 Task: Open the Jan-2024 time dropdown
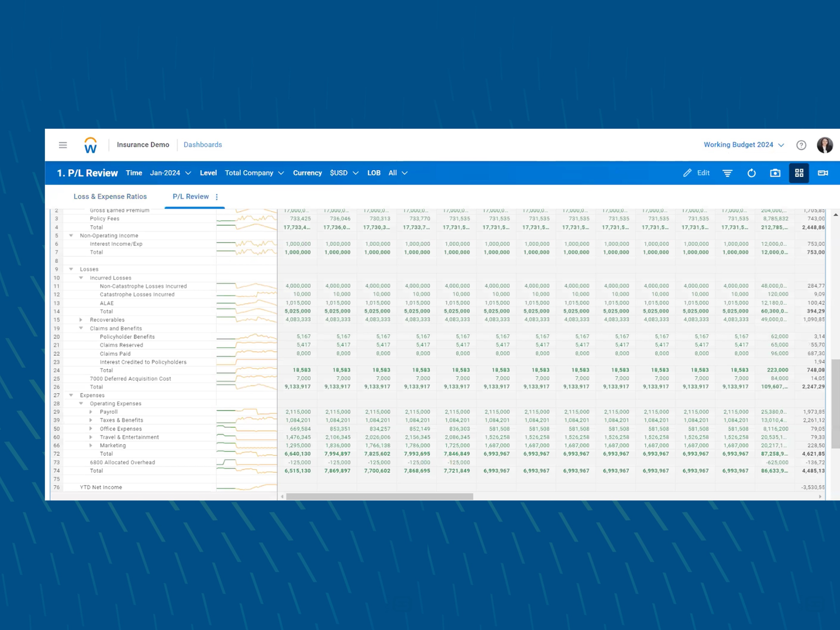click(x=170, y=173)
